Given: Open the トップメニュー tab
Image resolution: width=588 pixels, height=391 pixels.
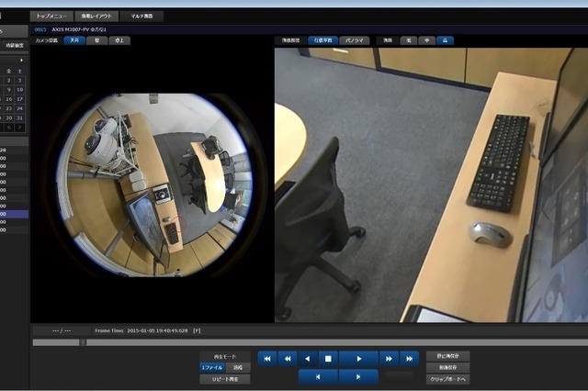Looking at the screenshot, I should 51,17.
